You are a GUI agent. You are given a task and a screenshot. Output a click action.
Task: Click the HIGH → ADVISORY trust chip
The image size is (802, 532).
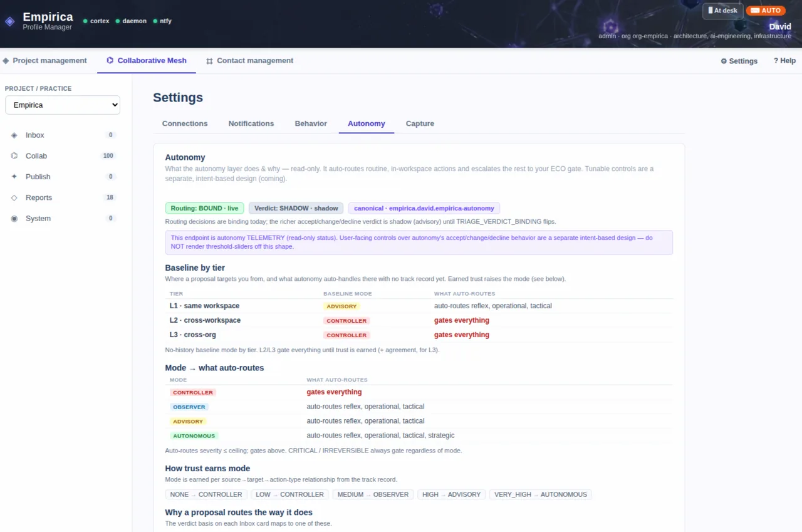451,494
